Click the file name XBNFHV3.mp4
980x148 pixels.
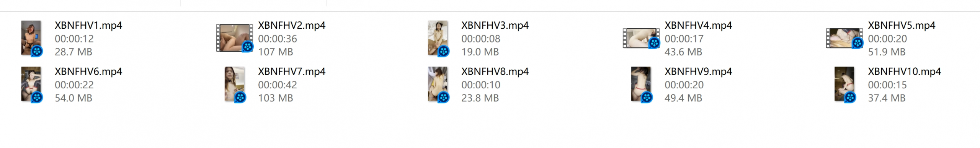pos(495,25)
